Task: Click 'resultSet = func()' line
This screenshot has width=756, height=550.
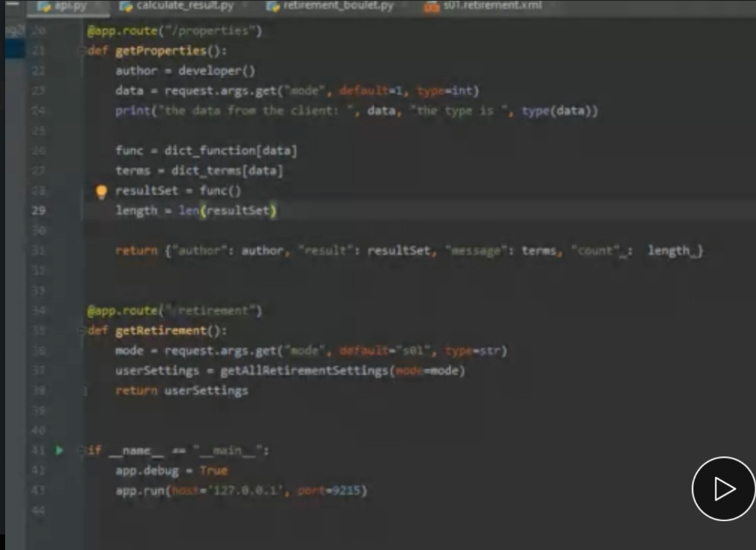Action: coord(178,191)
